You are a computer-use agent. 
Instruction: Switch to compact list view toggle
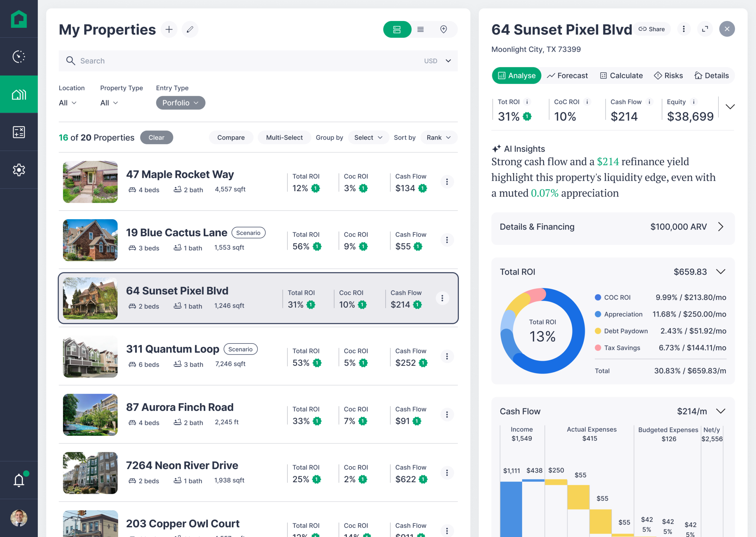420,30
